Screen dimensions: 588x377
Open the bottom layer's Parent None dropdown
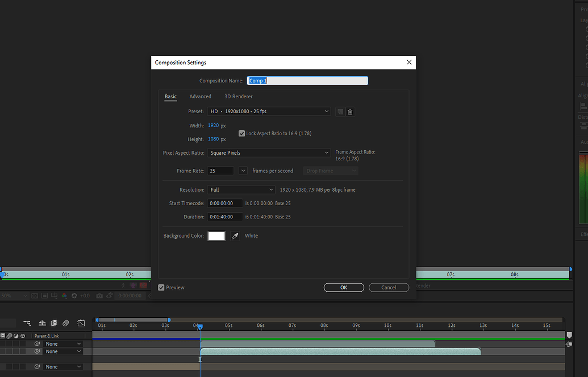tap(63, 367)
